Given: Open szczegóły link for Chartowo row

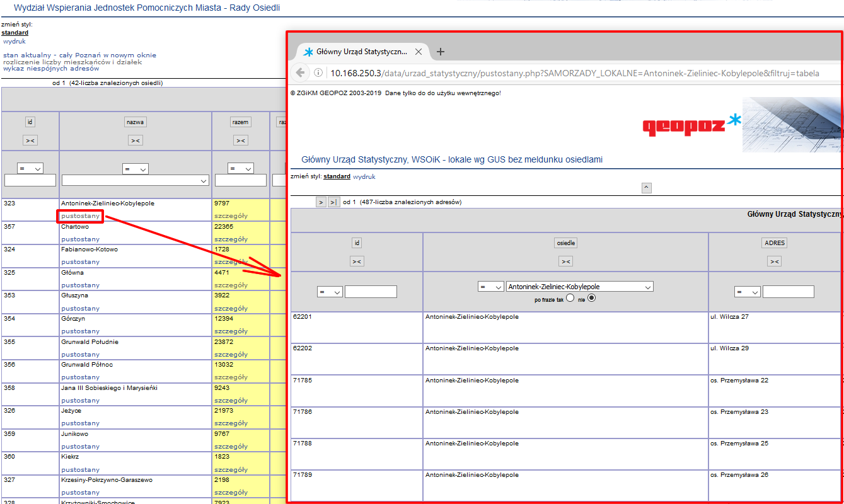Looking at the screenshot, I should point(231,239).
